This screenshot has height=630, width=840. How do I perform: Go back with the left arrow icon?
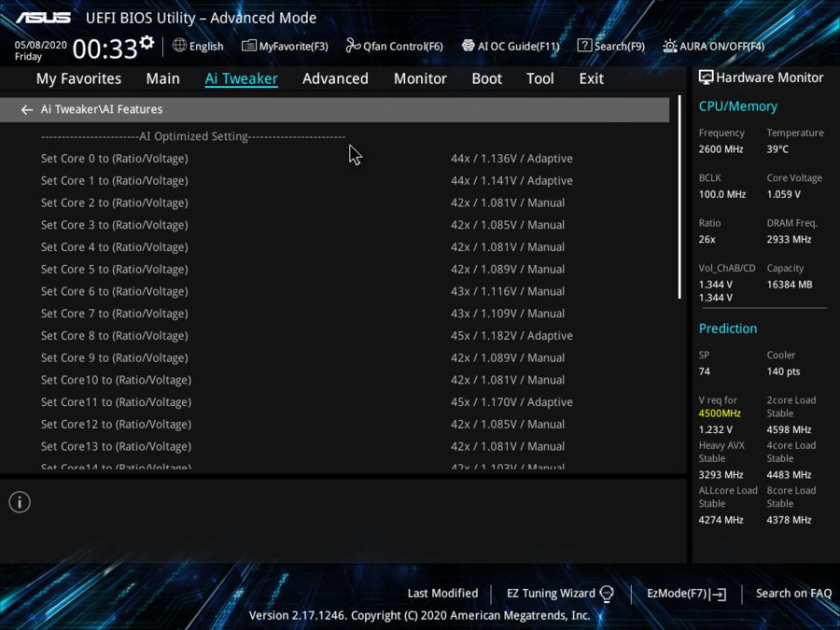27,110
